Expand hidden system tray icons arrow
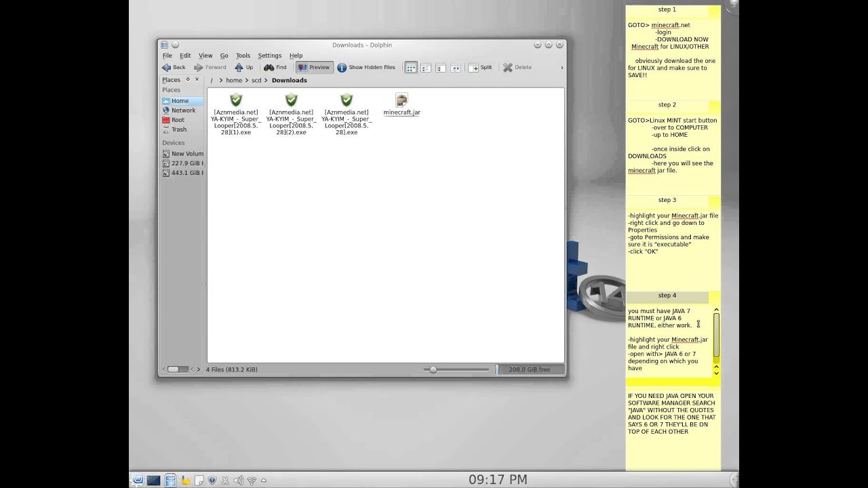This screenshot has width=868, height=488. point(263,481)
